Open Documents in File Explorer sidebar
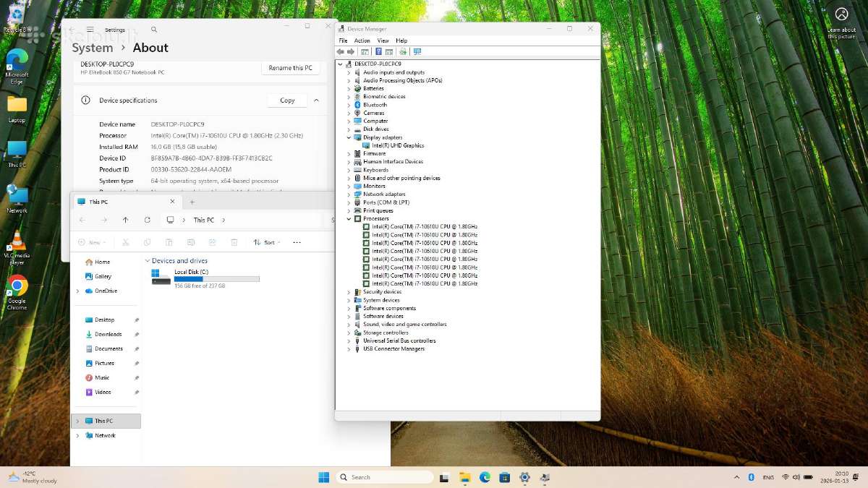The image size is (868, 488). [109, 348]
